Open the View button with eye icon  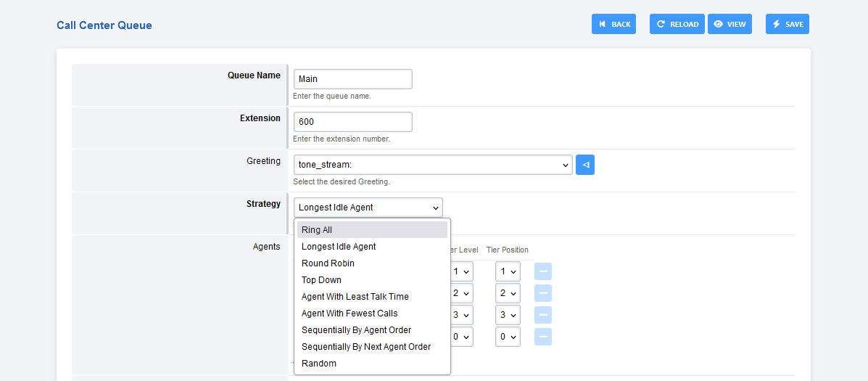tap(729, 24)
